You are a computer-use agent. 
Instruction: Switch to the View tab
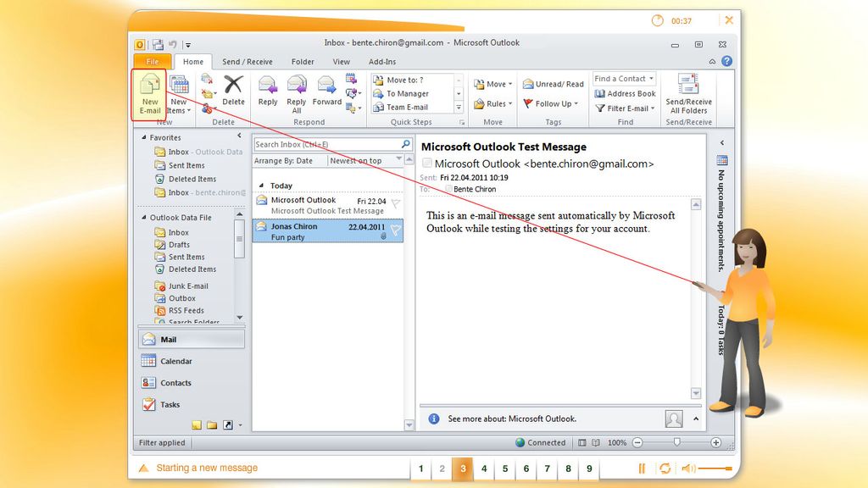(341, 61)
